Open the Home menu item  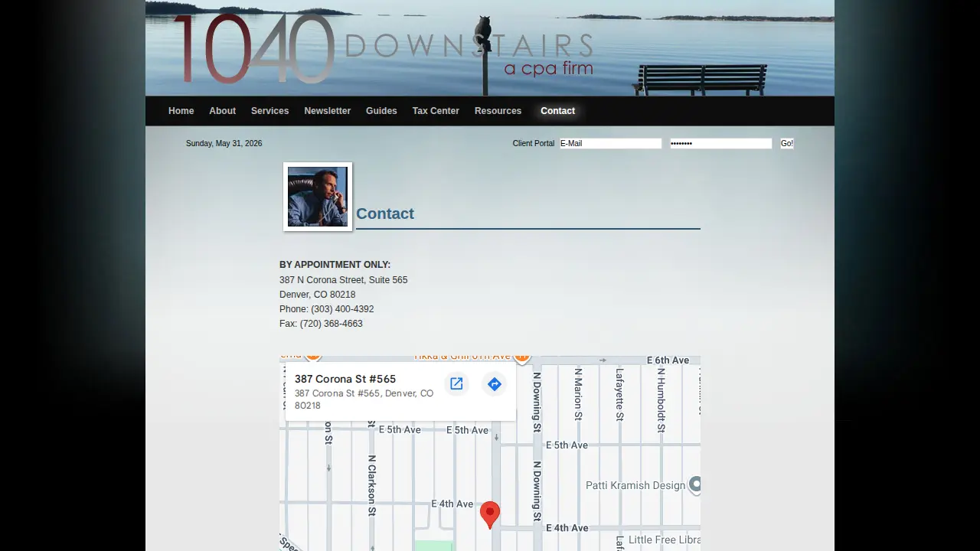click(x=181, y=111)
